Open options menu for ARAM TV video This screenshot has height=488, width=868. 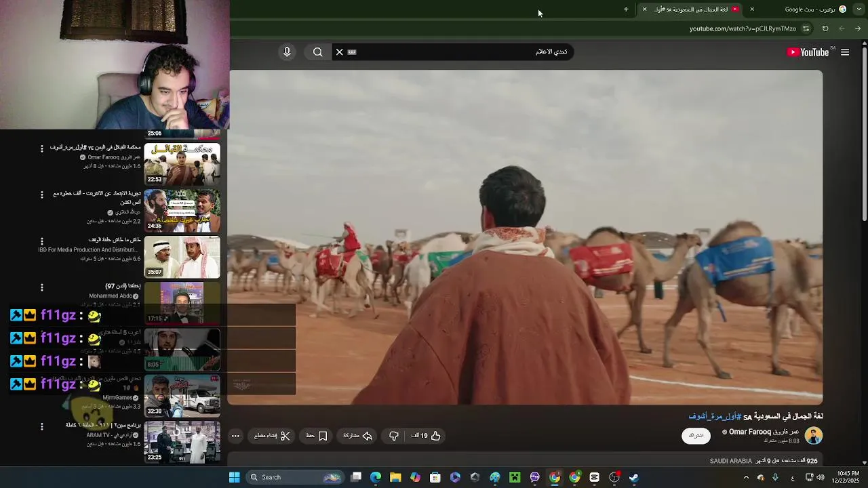(x=41, y=426)
